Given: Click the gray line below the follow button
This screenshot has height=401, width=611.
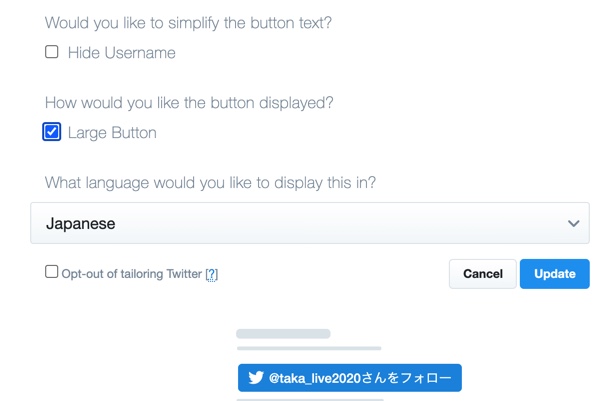Looking at the screenshot, I should [310, 399].
